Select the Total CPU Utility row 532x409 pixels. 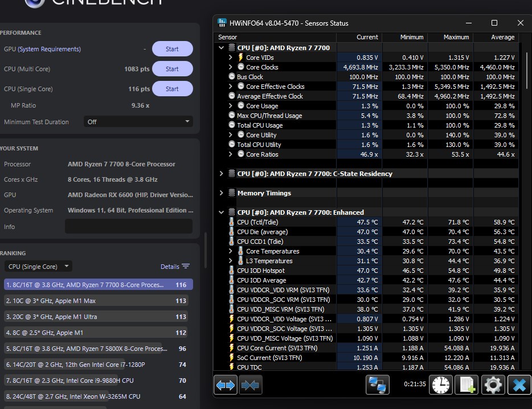(x=366, y=145)
